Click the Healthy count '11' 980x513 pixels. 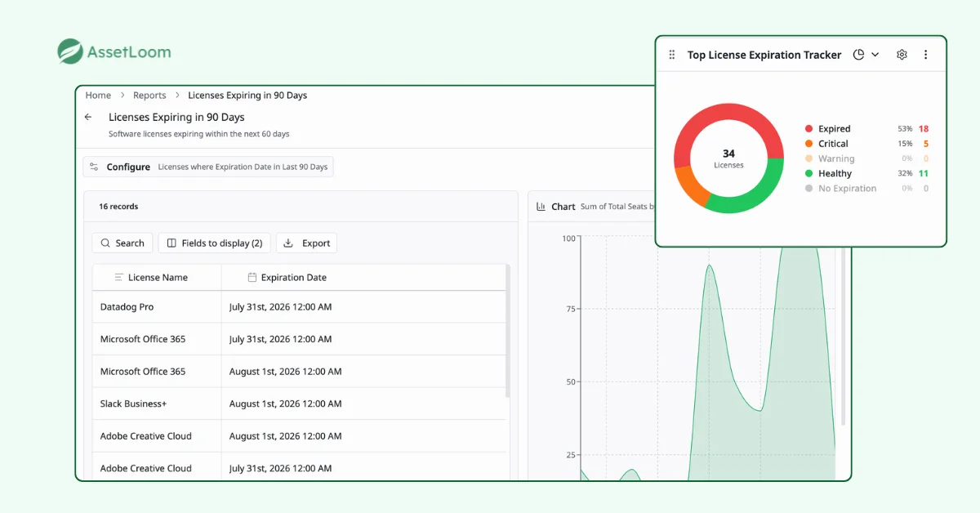924,173
